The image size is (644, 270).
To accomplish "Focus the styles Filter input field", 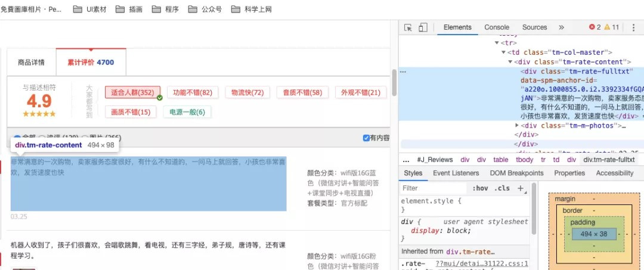I will [434, 188].
